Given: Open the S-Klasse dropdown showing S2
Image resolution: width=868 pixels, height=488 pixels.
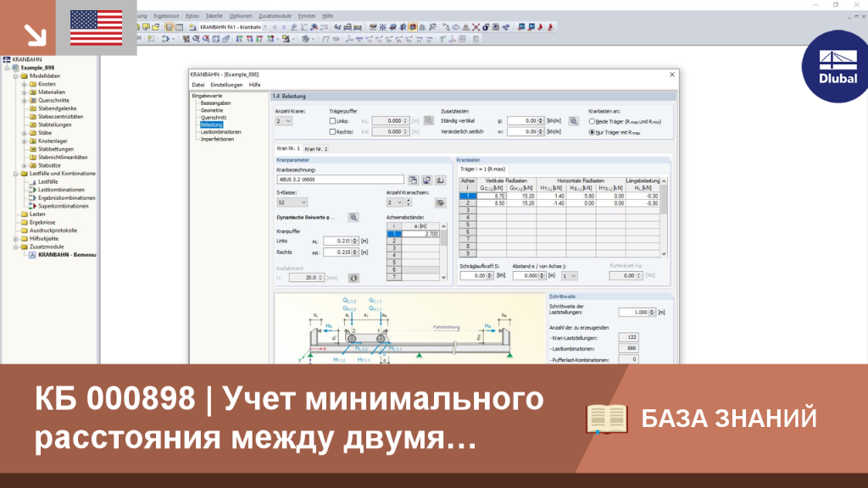Looking at the screenshot, I should 292,203.
